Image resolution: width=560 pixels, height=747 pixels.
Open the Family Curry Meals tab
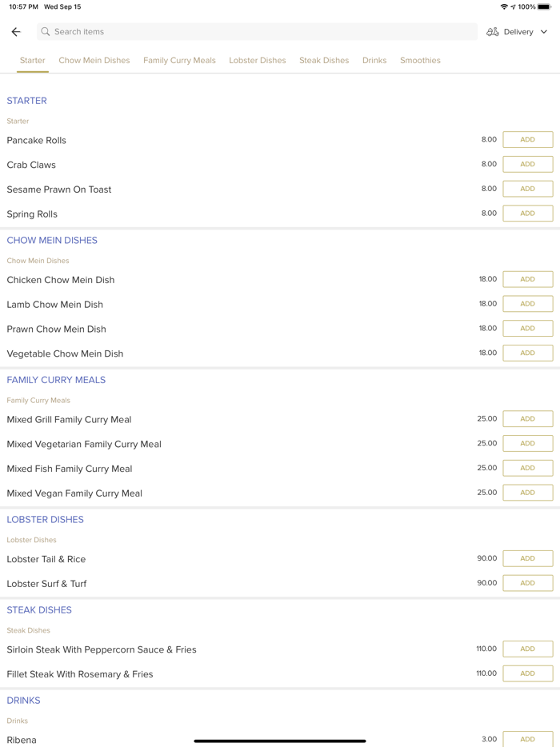179,61
